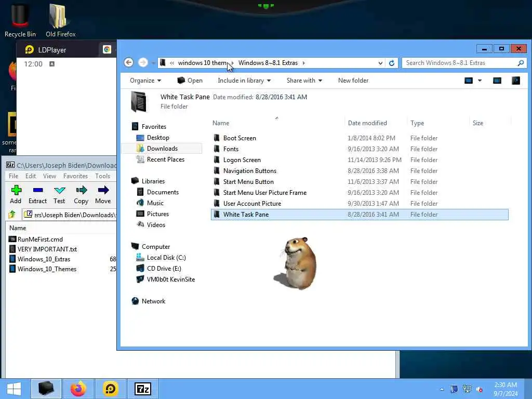Click the 7-Zip Test button
Screen dimensions: 532x399
pyautogui.click(x=59, y=194)
